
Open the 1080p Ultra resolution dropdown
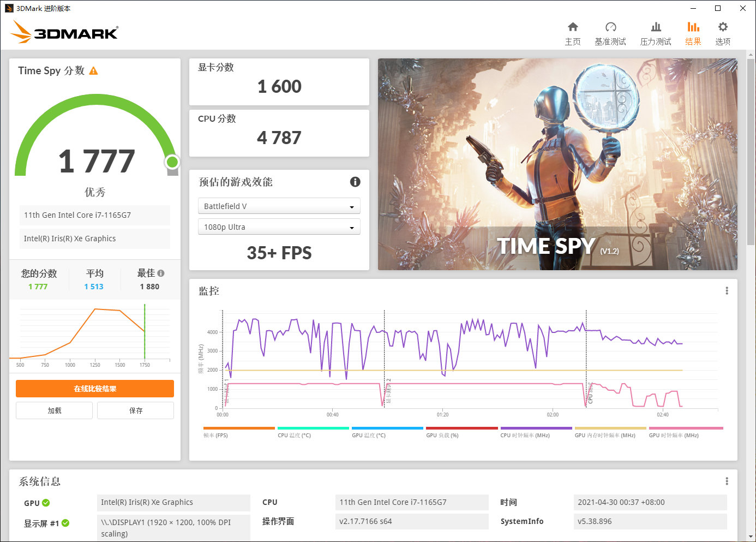pyautogui.click(x=279, y=227)
